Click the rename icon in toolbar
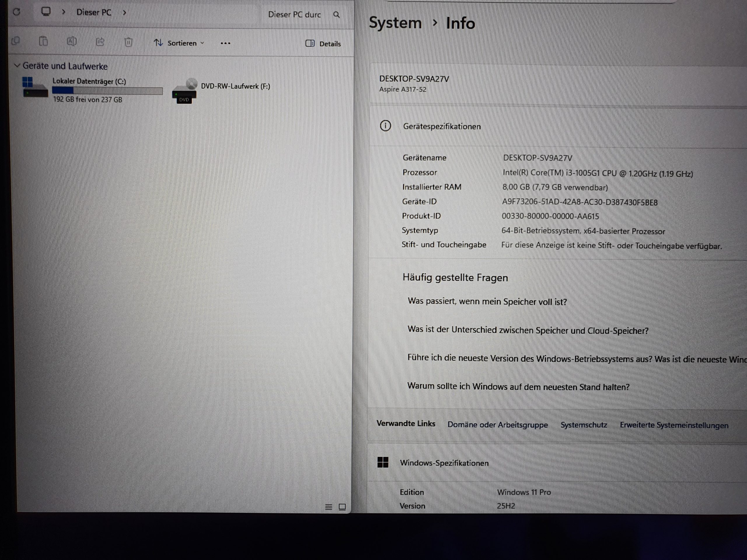The width and height of the screenshot is (747, 560). tap(71, 41)
